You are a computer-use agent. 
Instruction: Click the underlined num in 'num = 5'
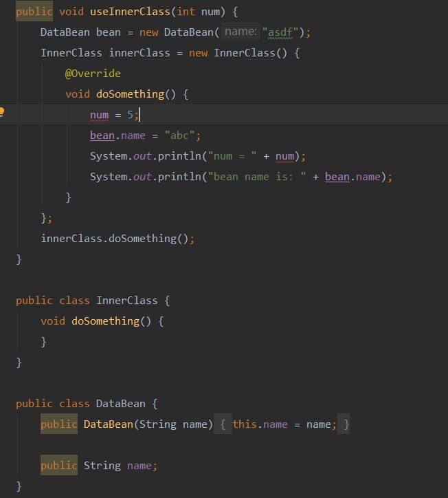(x=100, y=115)
